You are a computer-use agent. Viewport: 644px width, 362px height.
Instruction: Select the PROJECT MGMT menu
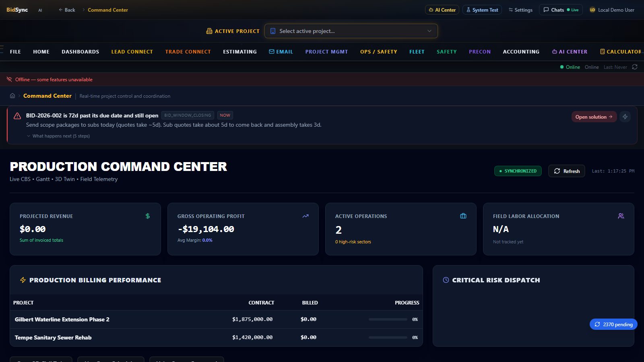326,51
